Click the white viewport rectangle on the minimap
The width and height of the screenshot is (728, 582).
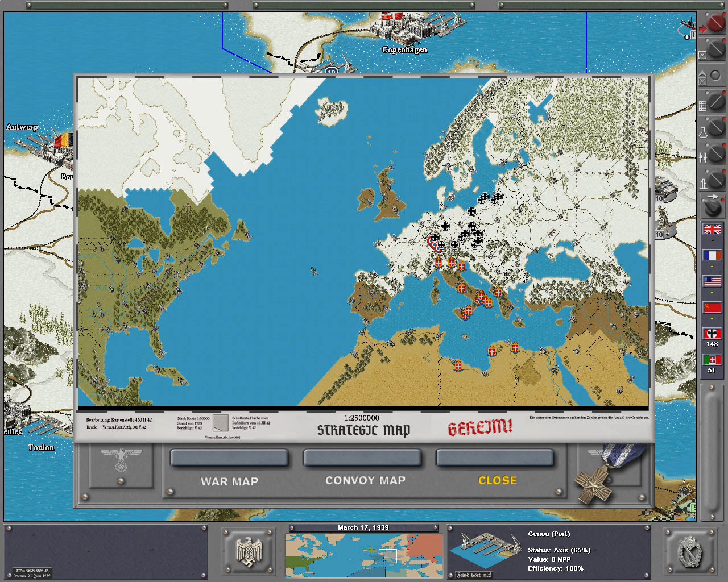tap(388, 556)
